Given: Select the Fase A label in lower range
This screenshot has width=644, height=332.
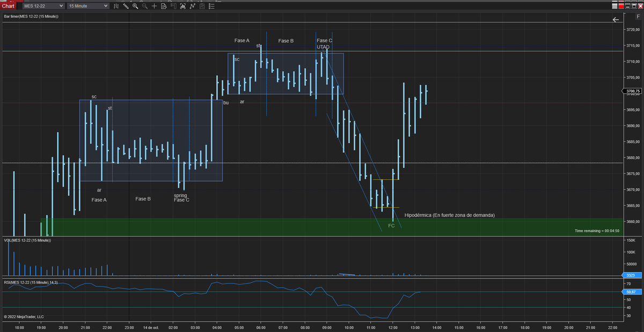Looking at the screenshot, I should pos(99,200).
